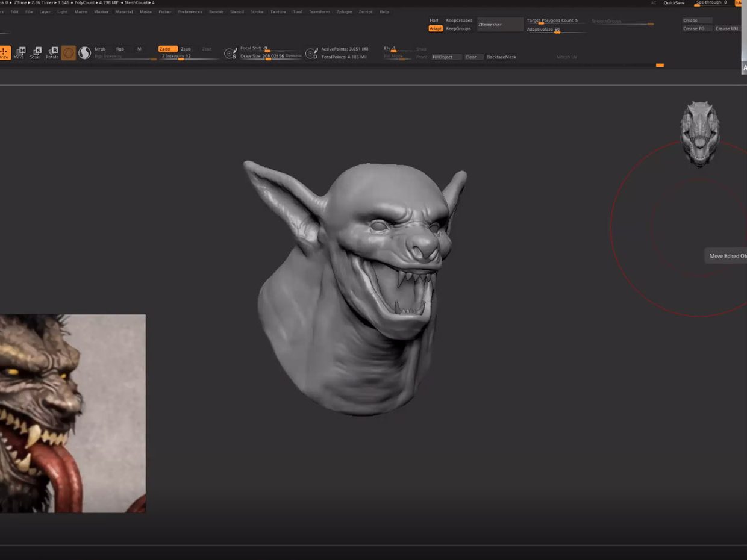747x560 pixels.
Task: Select the Scale transform icon
Action: click(x=36, y=53)
